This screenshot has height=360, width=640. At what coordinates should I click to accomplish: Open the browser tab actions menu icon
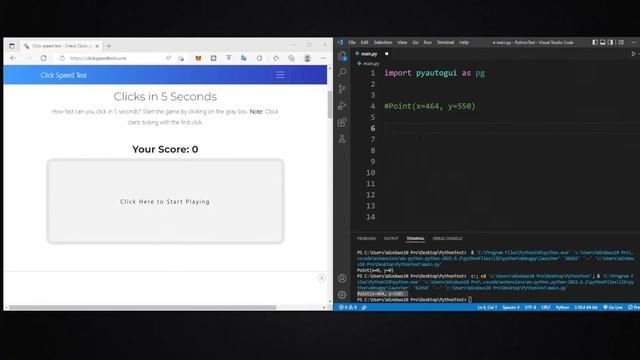point(11,46)
